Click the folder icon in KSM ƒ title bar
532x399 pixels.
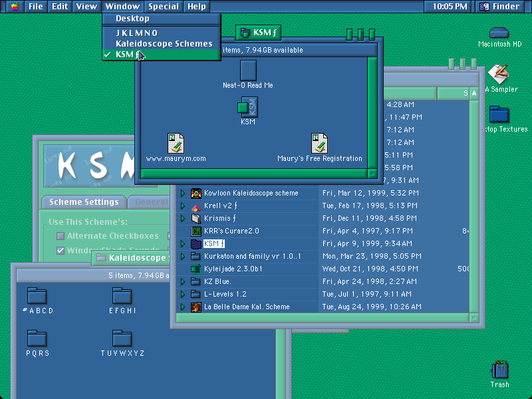pyautogui.click(x=245, y=33)
